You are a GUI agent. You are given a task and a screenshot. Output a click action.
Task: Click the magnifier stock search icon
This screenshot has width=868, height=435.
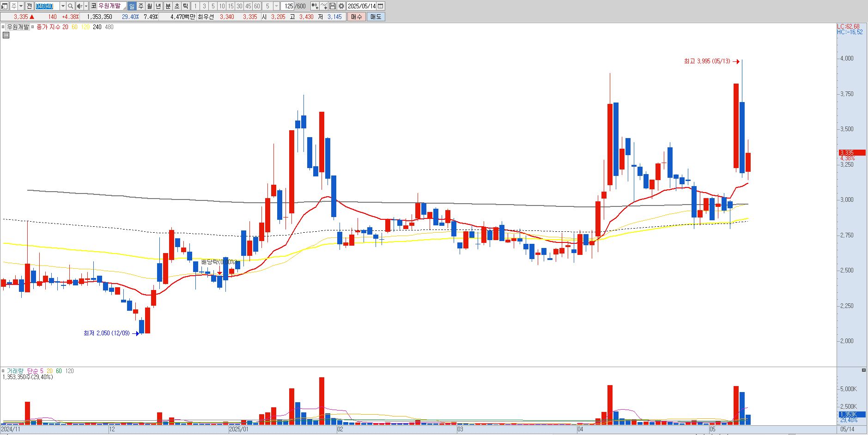pos(71,6)
